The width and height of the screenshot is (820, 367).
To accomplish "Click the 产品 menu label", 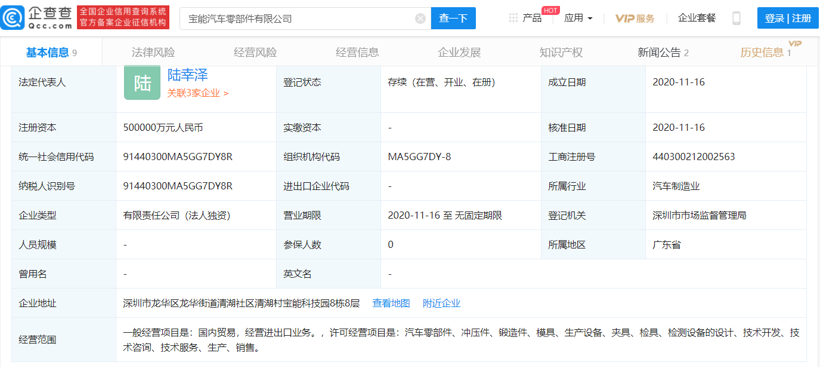I will [532, 18].
